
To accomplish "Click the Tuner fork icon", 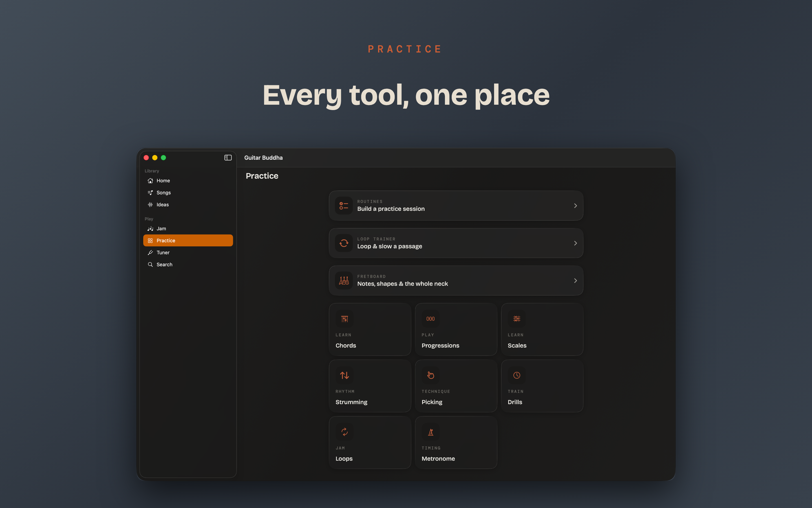I will pyautogui.click(x=150, y=253).
